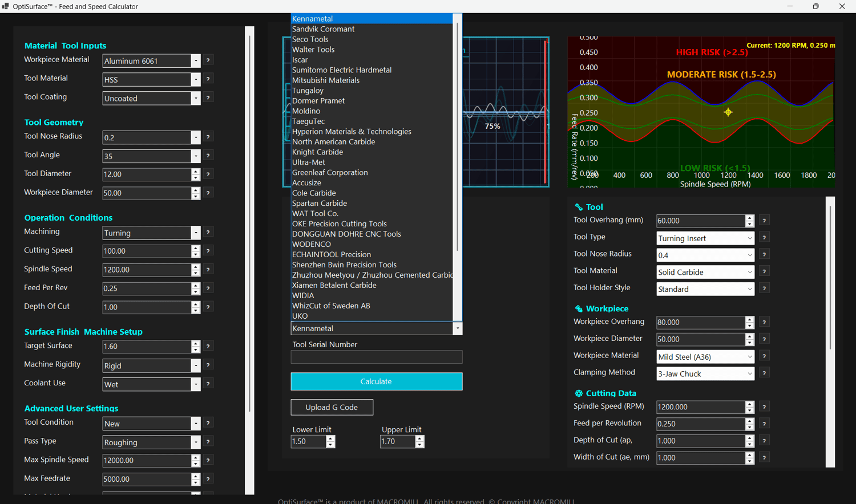Click help icon beside Machining dropdown
856x504 pixels.
[208, 233]
